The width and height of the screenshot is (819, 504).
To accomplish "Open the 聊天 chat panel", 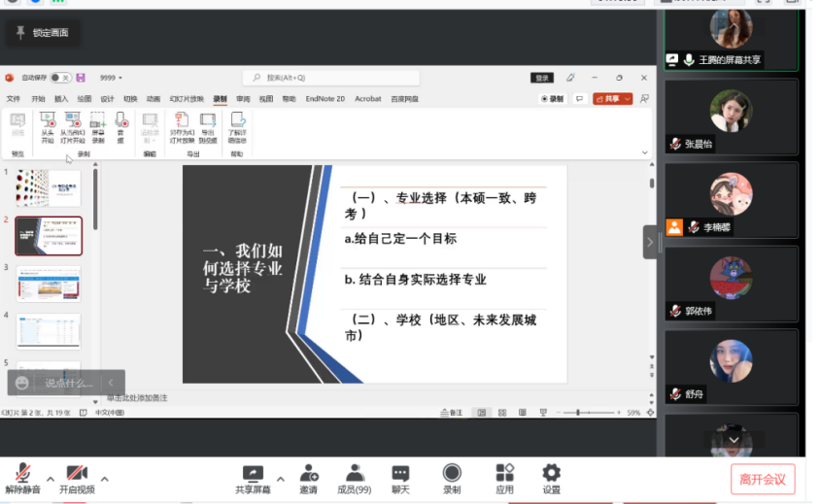I will click(400, 475).
